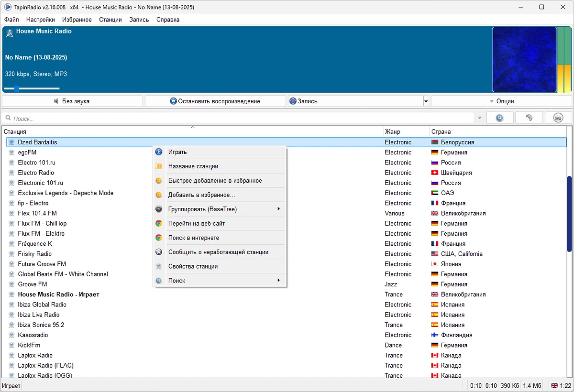This screenshot has height=392, width=574.
Task: Click the 390 Кб value in status bar
Action: [510, 386]
